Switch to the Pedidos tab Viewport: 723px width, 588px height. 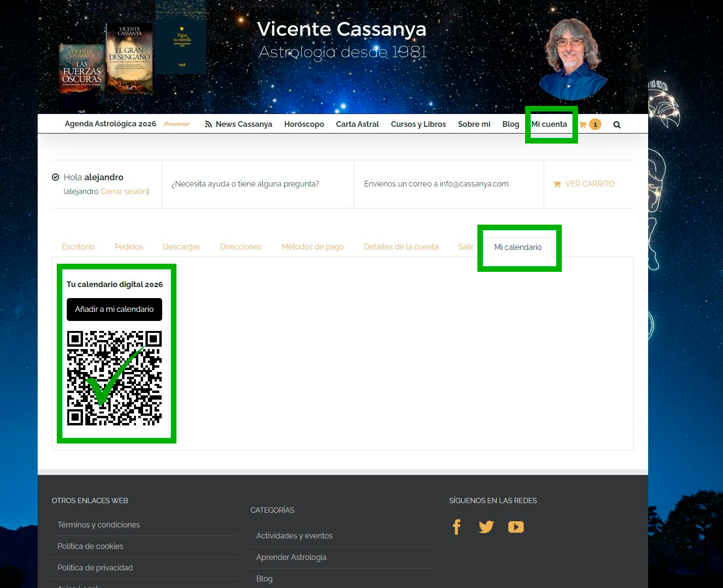tap(129, 247)
